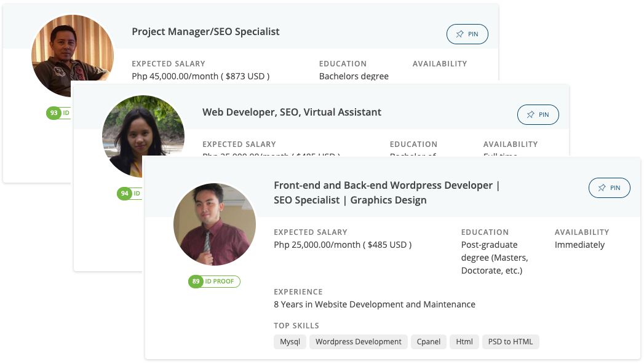Click pushpin icon in second card's Pin button
Screen dimensions: 644x364
click(x=530, y=115)
